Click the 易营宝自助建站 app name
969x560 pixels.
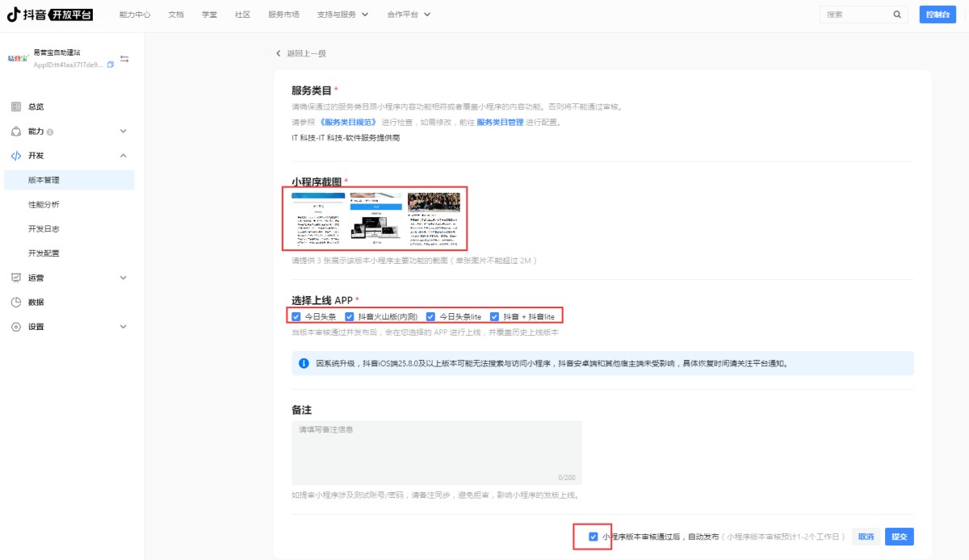tap(57, 52)
